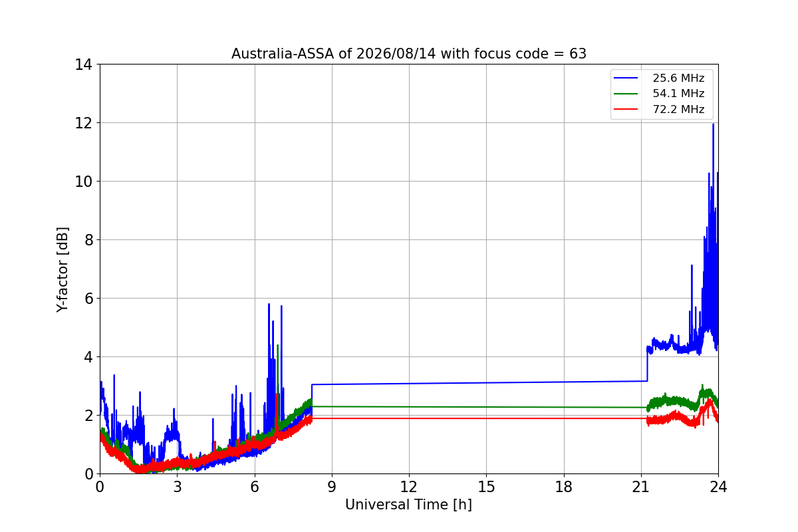Screen dimensions: 798x532
Task: Select the 54.1 MHz legend label
Action: [x=678, y=94]
